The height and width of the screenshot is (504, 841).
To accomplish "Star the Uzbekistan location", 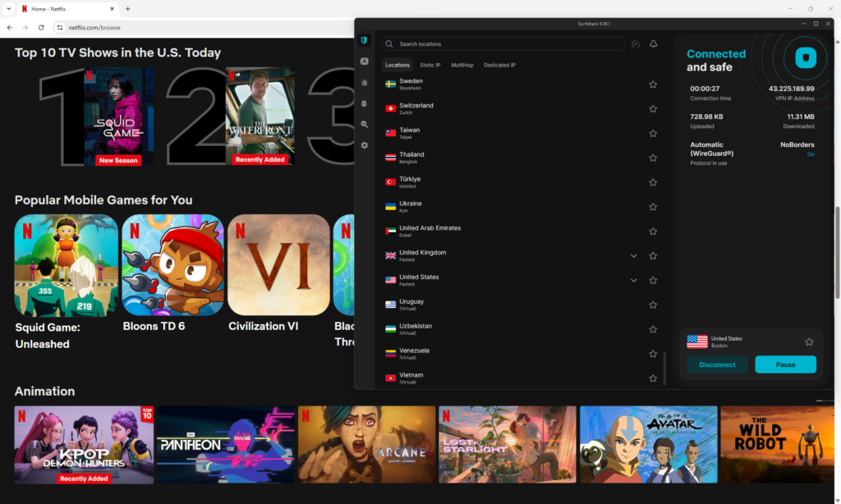I will (x=653, y=329).
